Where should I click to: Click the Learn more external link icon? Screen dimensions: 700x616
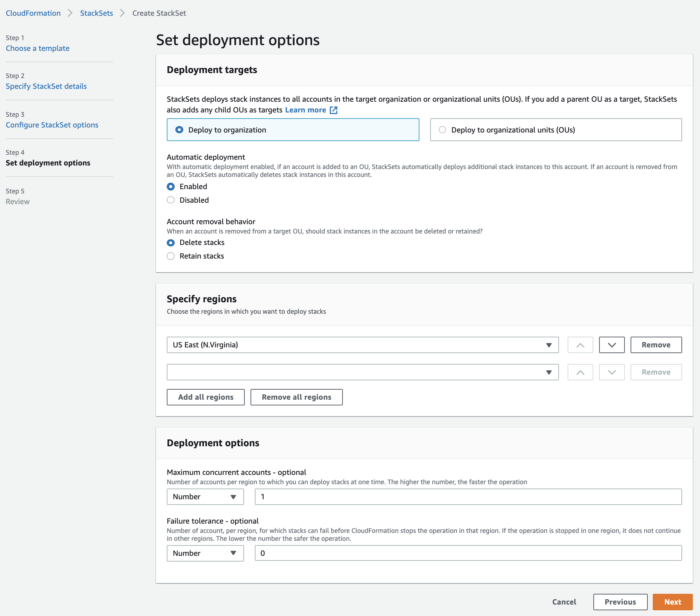tap(334, 110)
